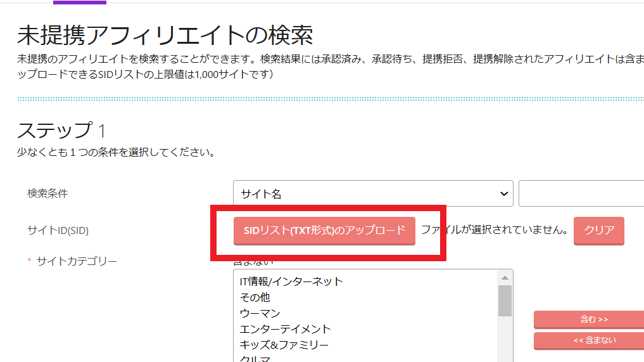Click the text field beside the サイト名 dropdown
Screen dimensions: 644x362
(x=581, y=194)
